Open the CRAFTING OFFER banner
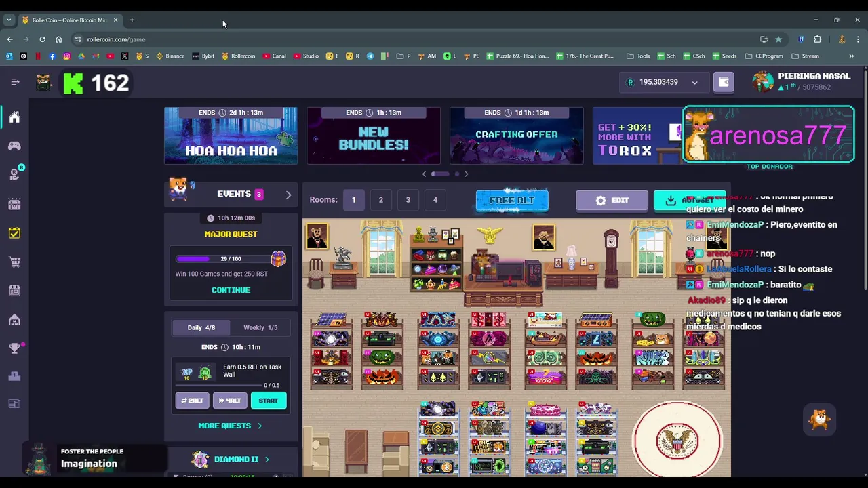 click(517, 136)
